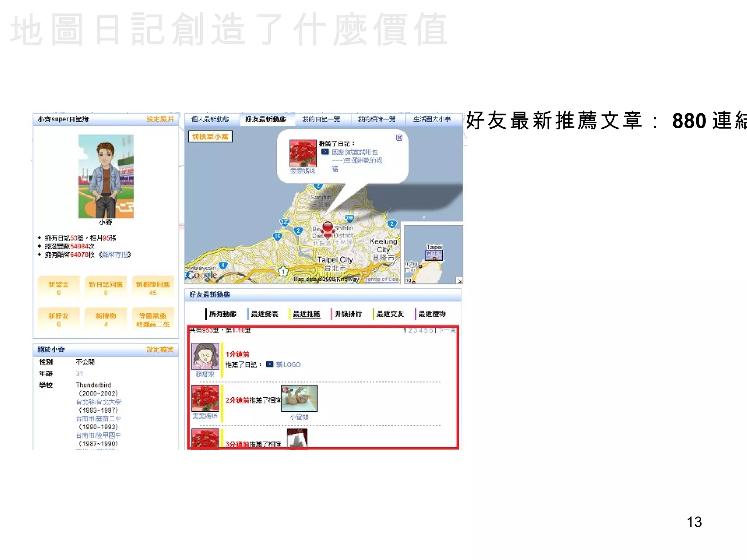Click the route 15 shield on map
Viewport: 747px width, 560px height.
click(278, 236)
